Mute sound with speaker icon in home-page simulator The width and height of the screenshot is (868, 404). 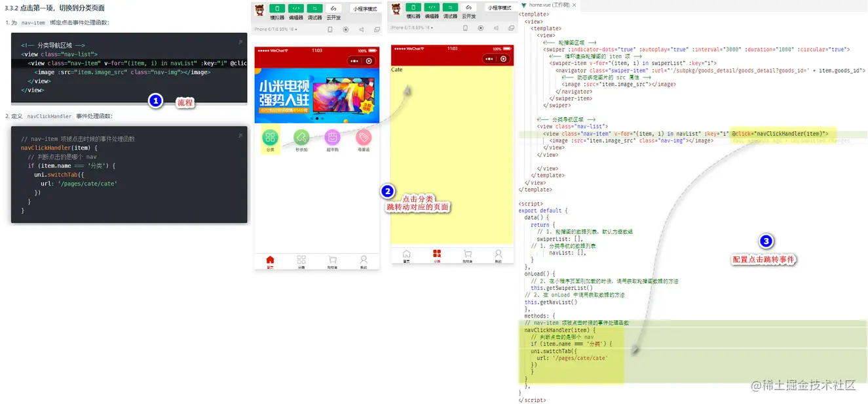[361, 30]
